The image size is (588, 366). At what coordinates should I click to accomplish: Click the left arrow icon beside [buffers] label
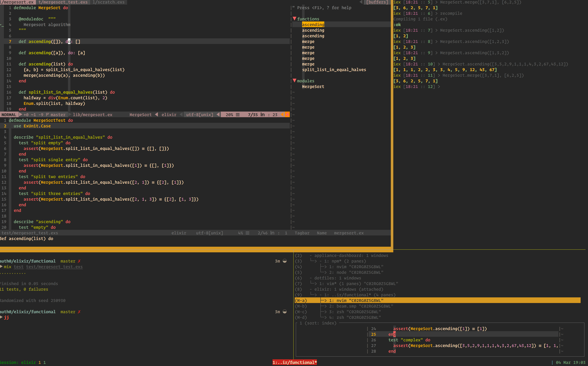361,2
